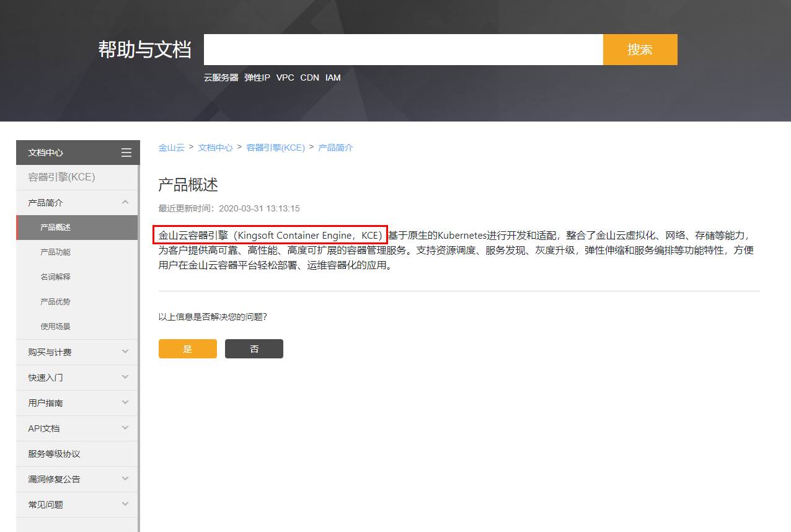Open the 容器引擎(KCE) breadcrumb link
This screenshot has width=791, height=532.
pos(276,148)
